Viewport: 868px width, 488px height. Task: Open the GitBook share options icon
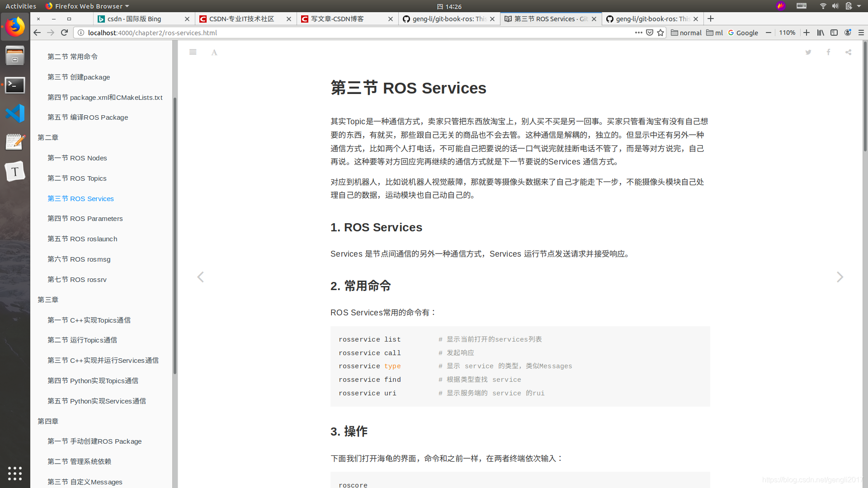coord(848,52)
